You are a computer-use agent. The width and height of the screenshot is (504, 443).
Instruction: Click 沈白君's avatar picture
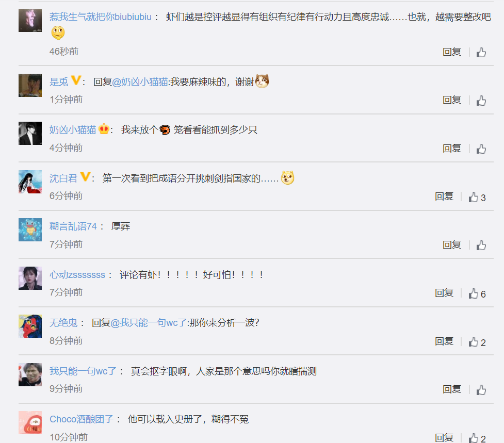pyautogui.click(x=30, y=182)
